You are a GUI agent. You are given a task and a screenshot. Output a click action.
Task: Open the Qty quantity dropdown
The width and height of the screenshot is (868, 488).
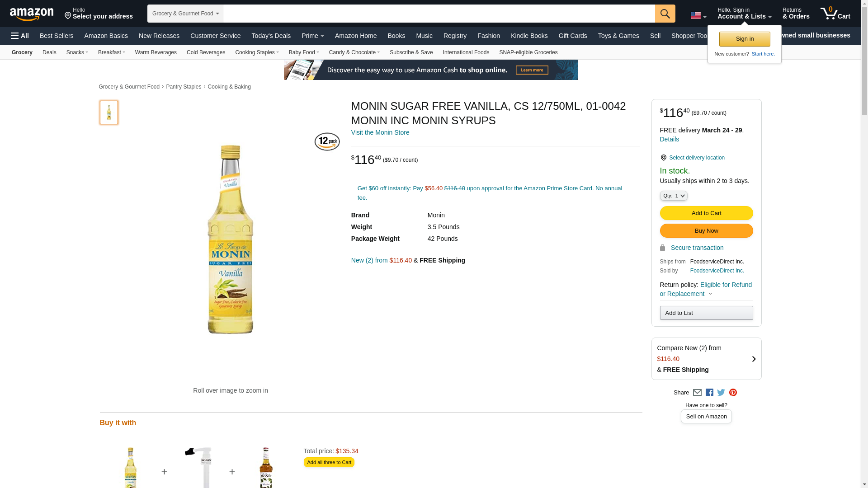pyautogui.click(x=674, y=196)
